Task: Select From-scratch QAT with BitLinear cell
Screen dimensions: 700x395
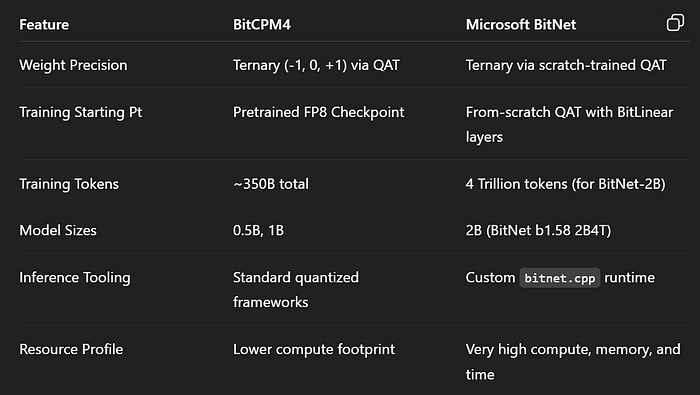Action: tap(569, 124)
